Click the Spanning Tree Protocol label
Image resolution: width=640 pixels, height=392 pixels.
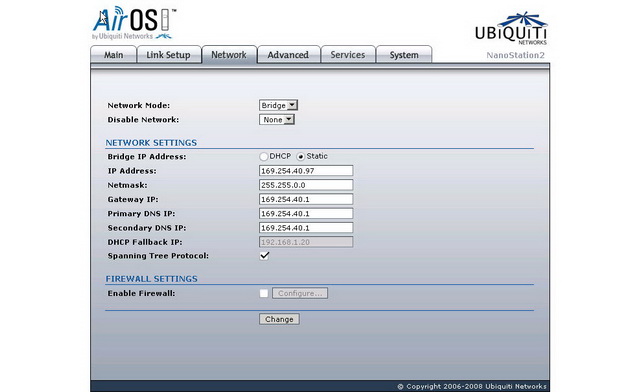point(158,256)
